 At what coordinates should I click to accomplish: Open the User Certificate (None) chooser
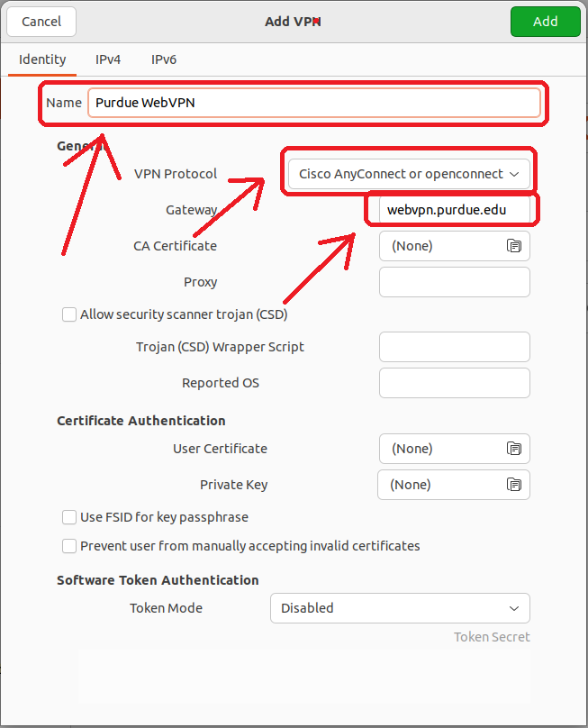441,449
